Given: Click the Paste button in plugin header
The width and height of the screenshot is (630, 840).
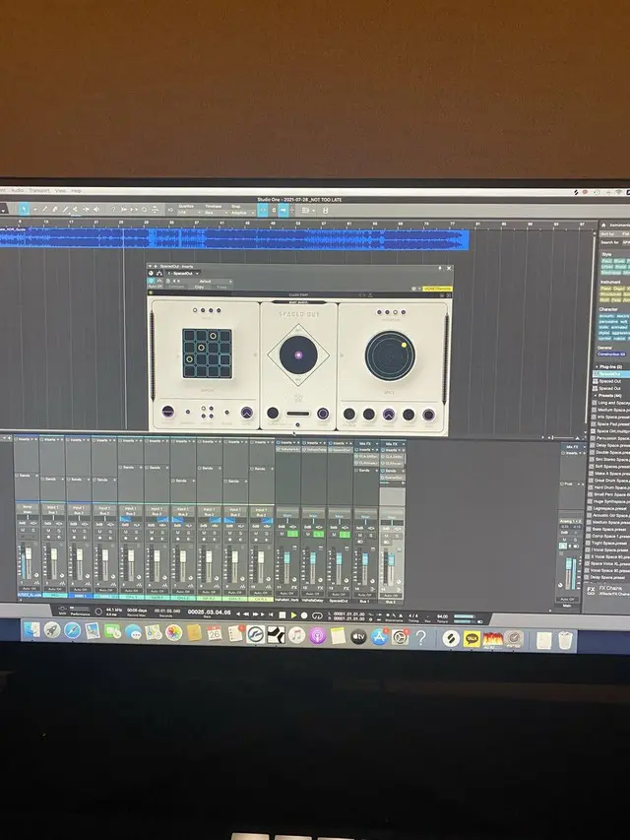Looking at the screenshot, I should pyautogui.click(x=221, y=287).
